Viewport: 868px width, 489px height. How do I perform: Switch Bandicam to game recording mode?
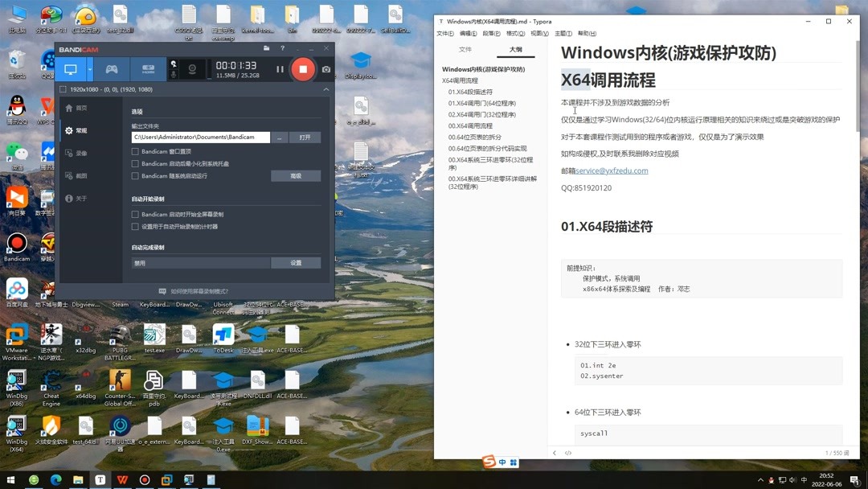coord(111,68)
